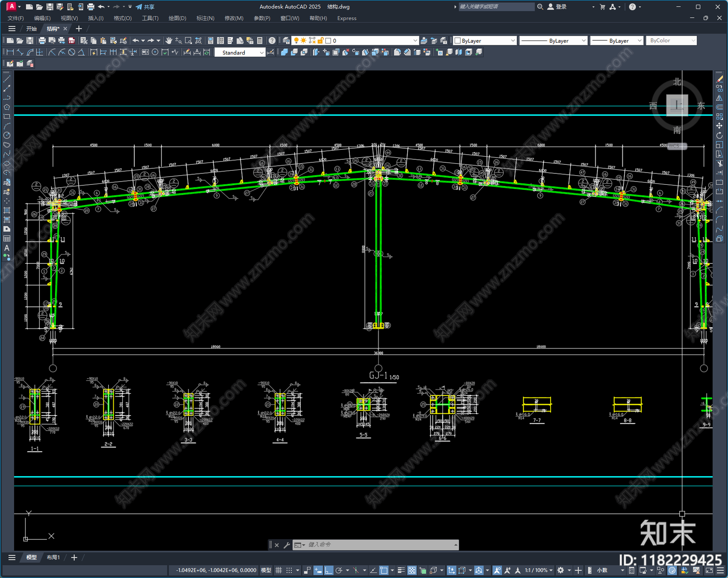Viewport: 728px width, 578px height.
Task: Toggle dynamic input in status bar
Action: 318,570
